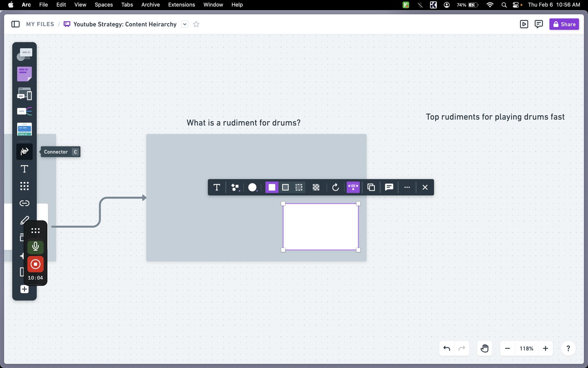Open the comments panel

539,24
